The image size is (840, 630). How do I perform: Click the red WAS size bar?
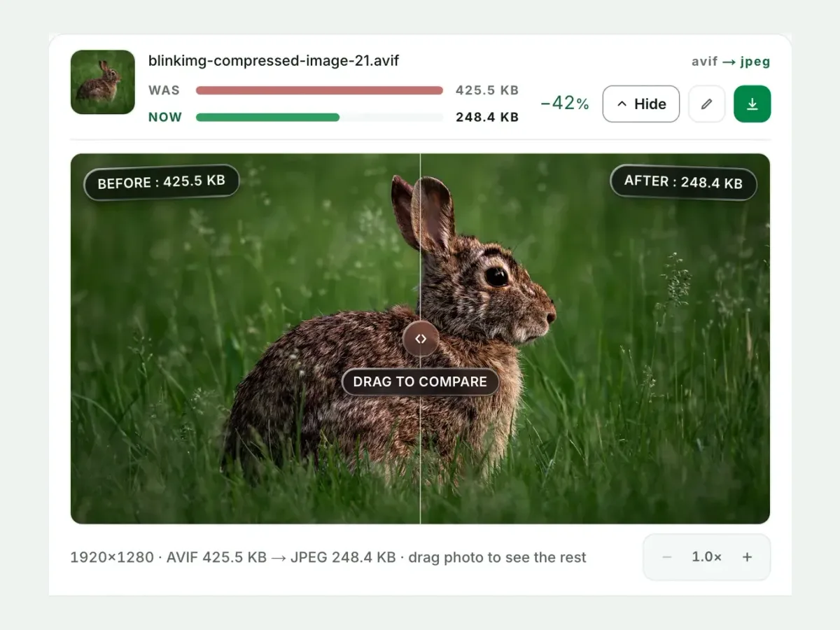coord(319,90)
